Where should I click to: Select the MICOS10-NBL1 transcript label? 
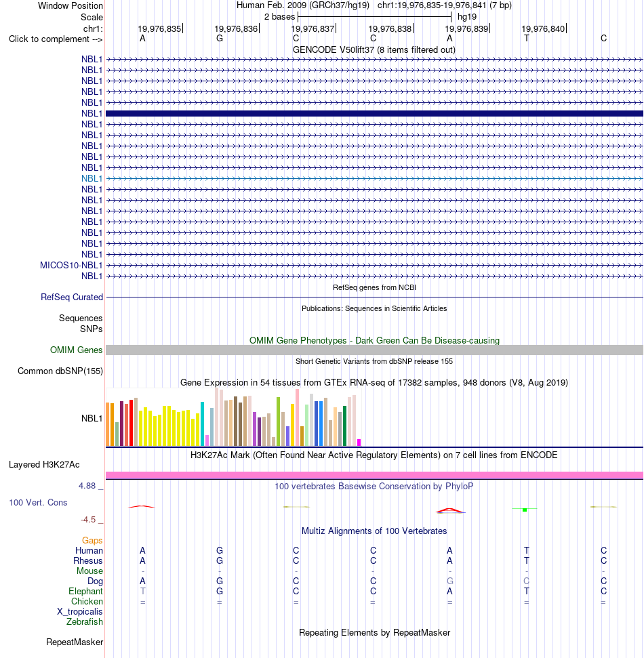(x=71, y=265)
